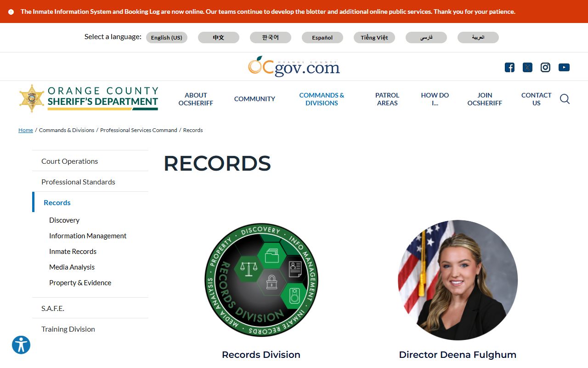Image resolution: width=588 pixels, height=368 pixels.
Task: Open the site search magnifier icon
Action: (x=565, y=99)
